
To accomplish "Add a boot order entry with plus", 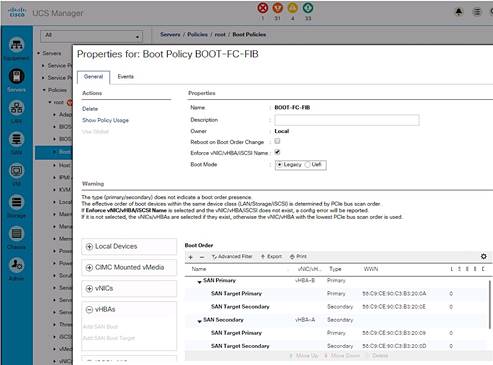I will point(191,257).
